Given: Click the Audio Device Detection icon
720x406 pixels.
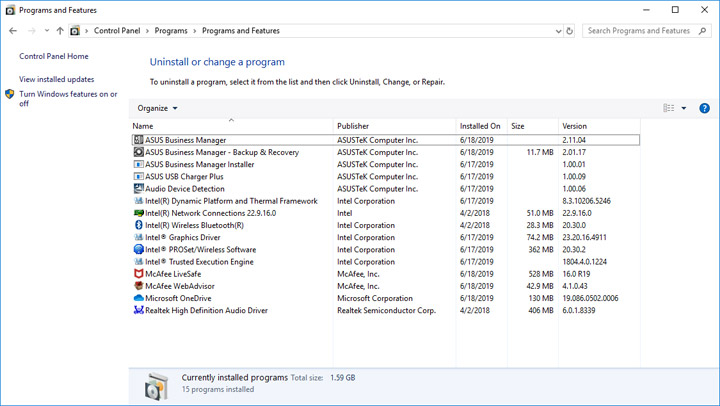Looking at the screenshot, I should tap(138, 188).
